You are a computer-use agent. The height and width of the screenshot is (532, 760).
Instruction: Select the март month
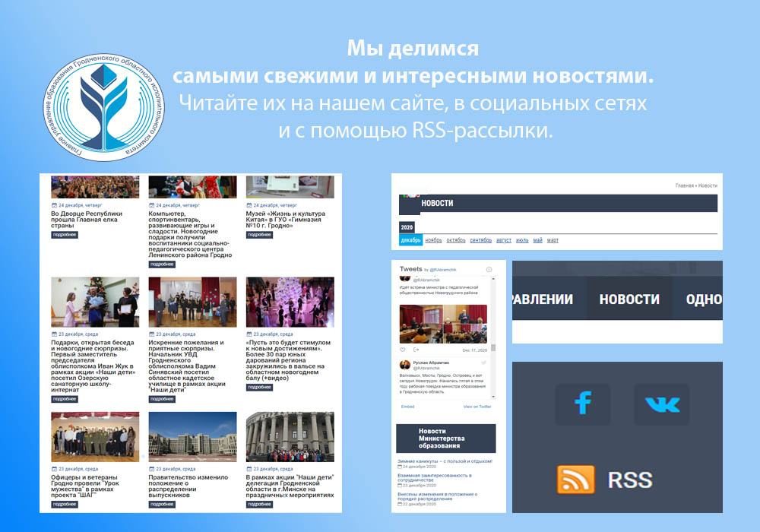tap(553, 240)
